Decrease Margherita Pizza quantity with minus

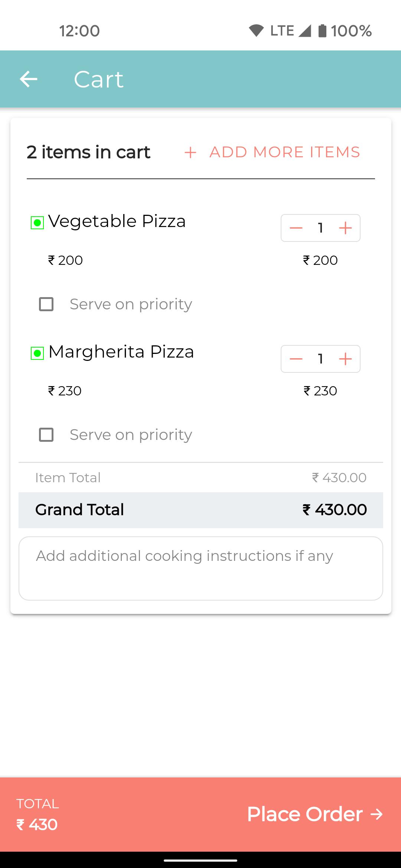click(296, 359)
